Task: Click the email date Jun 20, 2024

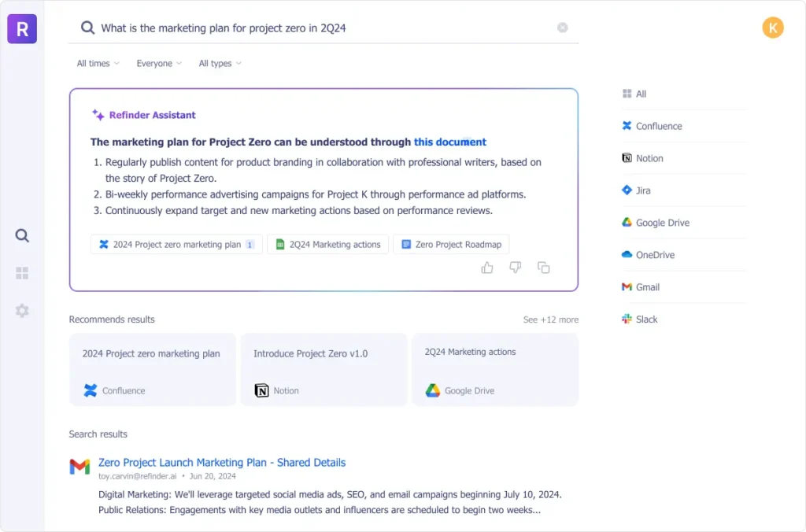Action: pyautogui.click(x=213, y=476)
